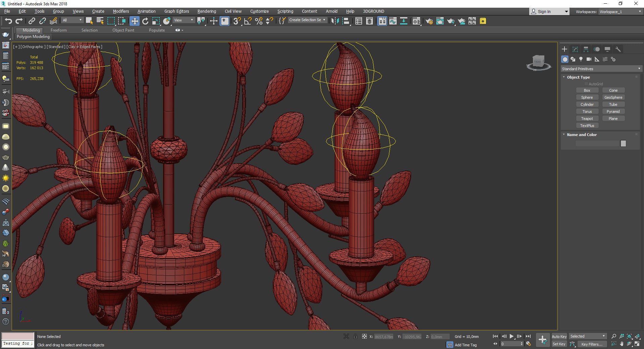The image size is (644, 349).
Task: Open the object color swatch
Action: [x=623, y=143]
